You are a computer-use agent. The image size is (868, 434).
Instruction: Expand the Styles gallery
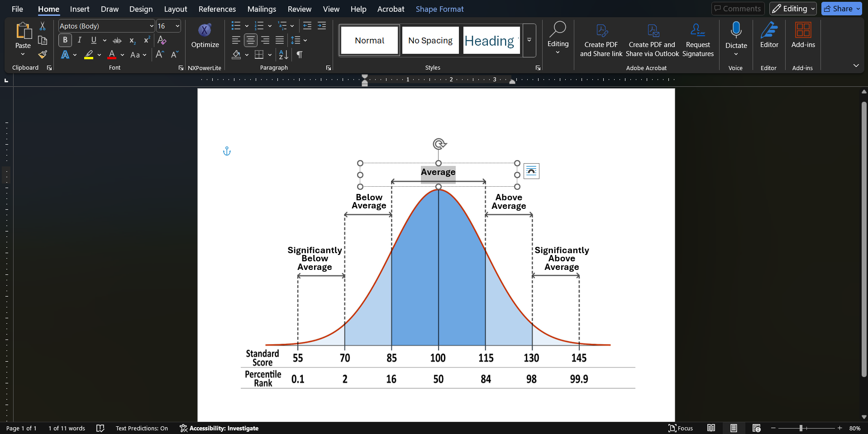point(529,40)
